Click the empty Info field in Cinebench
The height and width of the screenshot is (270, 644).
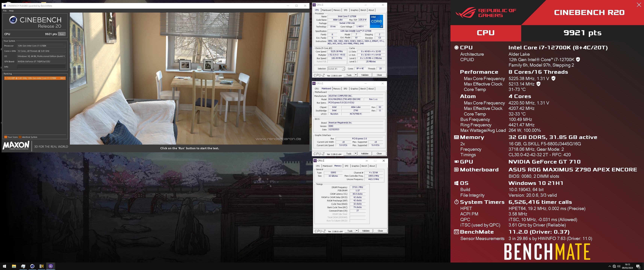(41, 67)
